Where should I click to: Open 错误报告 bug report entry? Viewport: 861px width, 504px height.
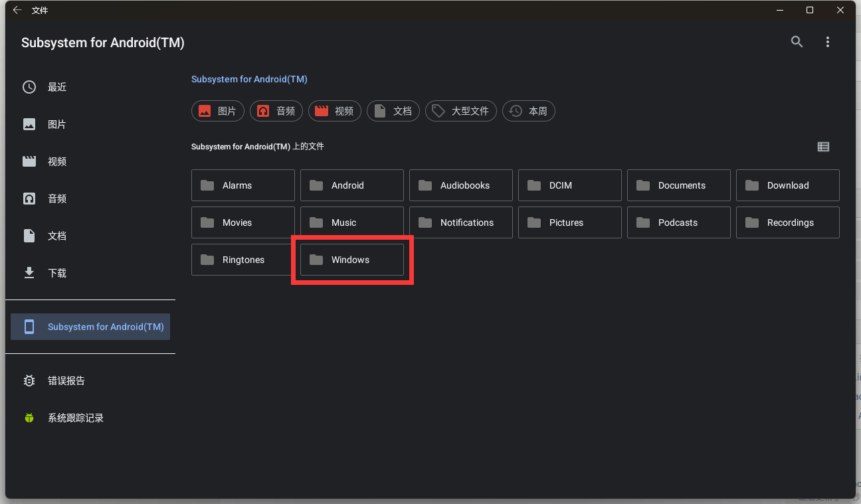[x=90, y=380]
